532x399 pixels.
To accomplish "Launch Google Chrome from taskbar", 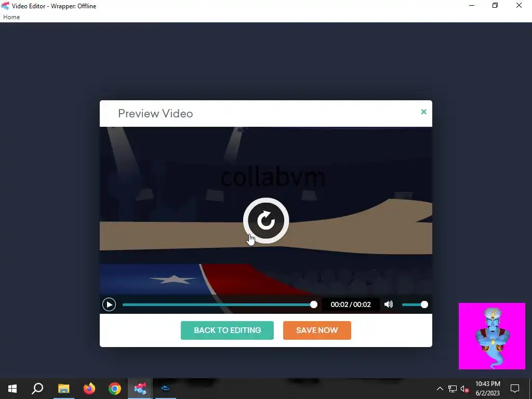I will tap(115, 389).
